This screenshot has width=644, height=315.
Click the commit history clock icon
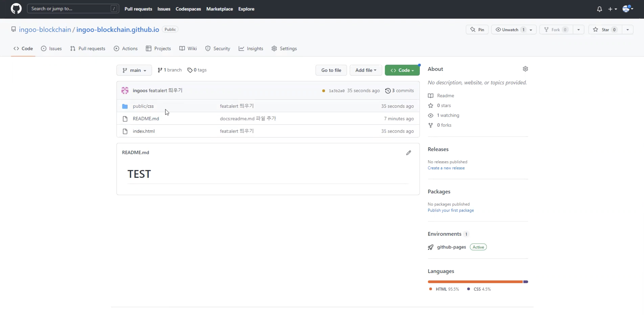pos(388,91)
